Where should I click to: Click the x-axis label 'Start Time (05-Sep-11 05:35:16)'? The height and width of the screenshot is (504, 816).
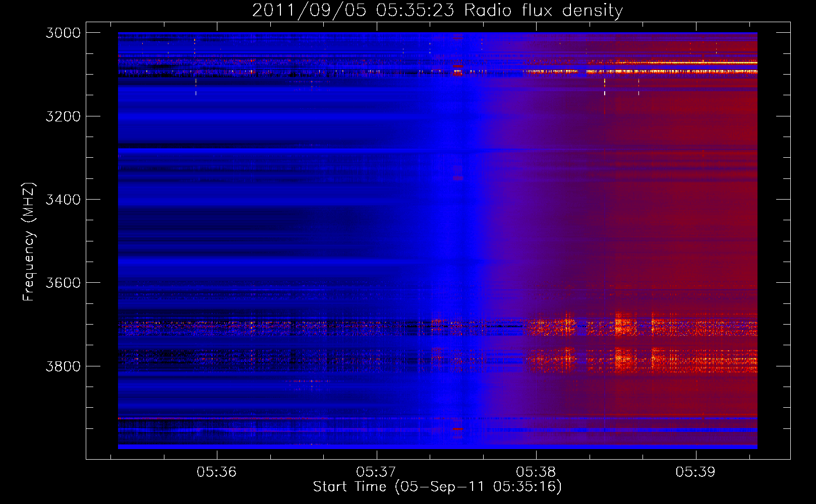tap(437, 487)
